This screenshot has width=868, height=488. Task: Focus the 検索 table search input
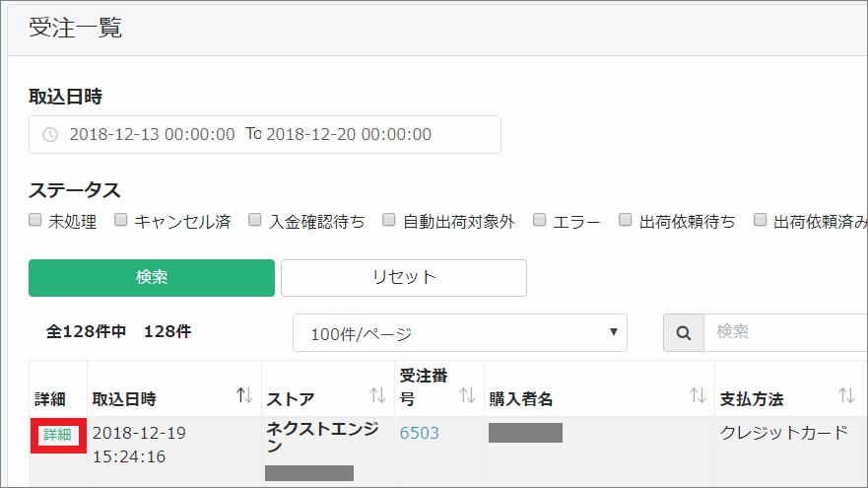point(785,332)
